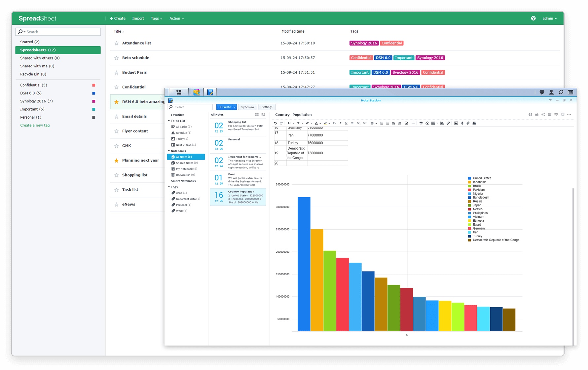Star the Budget Paris spreadsheet
The height and width of the screenshot is (370, 588).
[116, 73]
